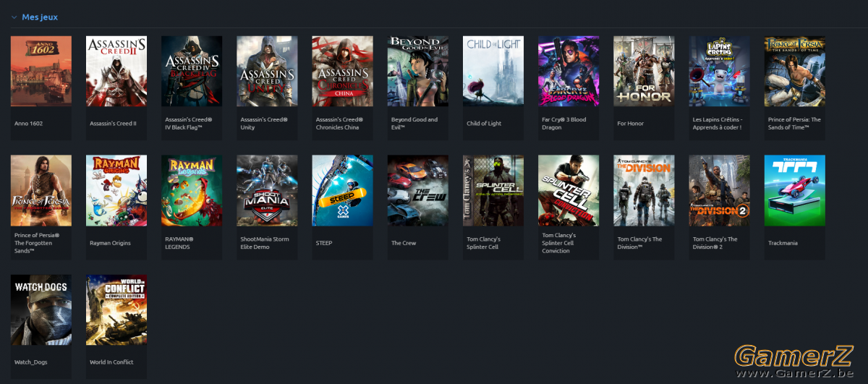Click the "Assassin's Creed II" title label
The width and height of the screenshot is (868, 384).
click(113, 124)
